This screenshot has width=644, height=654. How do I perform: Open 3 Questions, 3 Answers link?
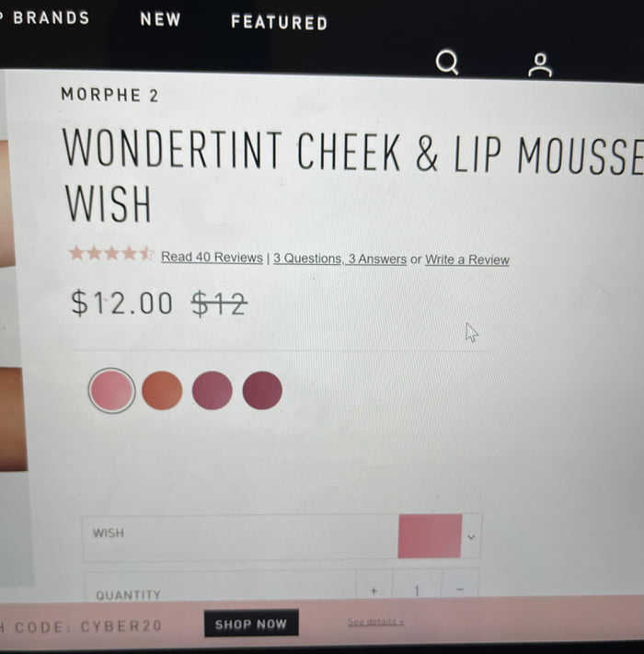[x=339, y=258]
